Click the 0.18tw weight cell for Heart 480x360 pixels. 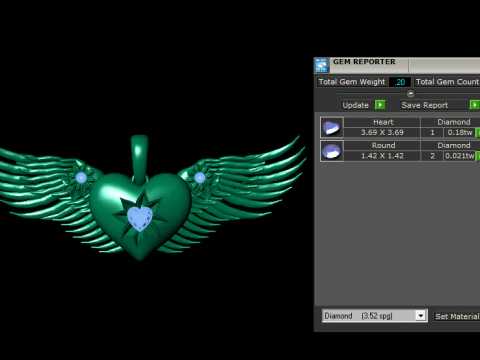tap(460, 133)
